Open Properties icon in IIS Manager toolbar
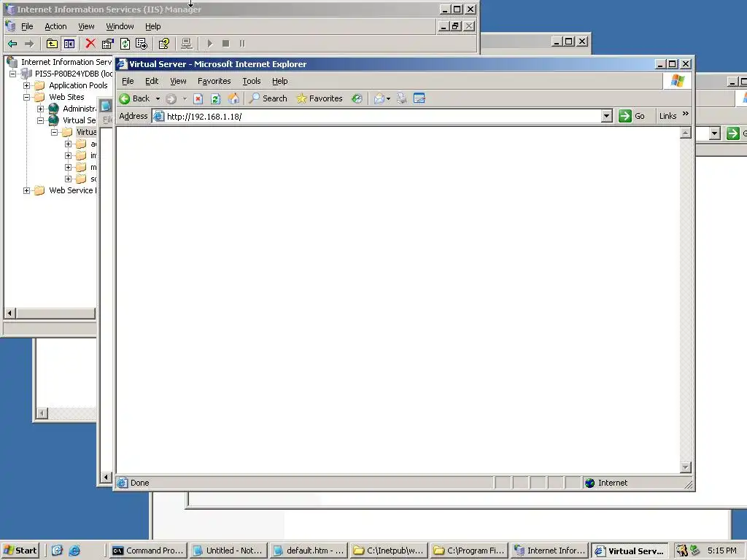Viewport: 747px width, 560px height. 108,44
